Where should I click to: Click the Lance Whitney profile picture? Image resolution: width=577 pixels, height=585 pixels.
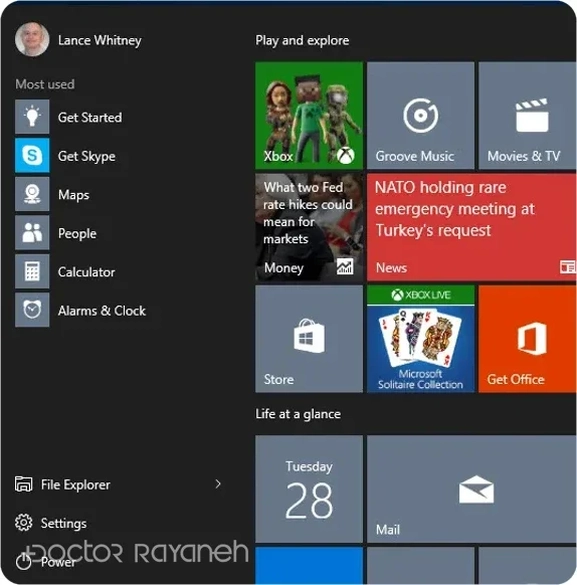(x=32, y=40)
